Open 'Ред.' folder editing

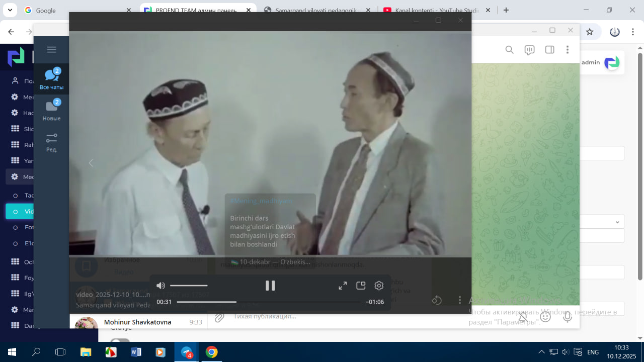[x=51, y=142]
